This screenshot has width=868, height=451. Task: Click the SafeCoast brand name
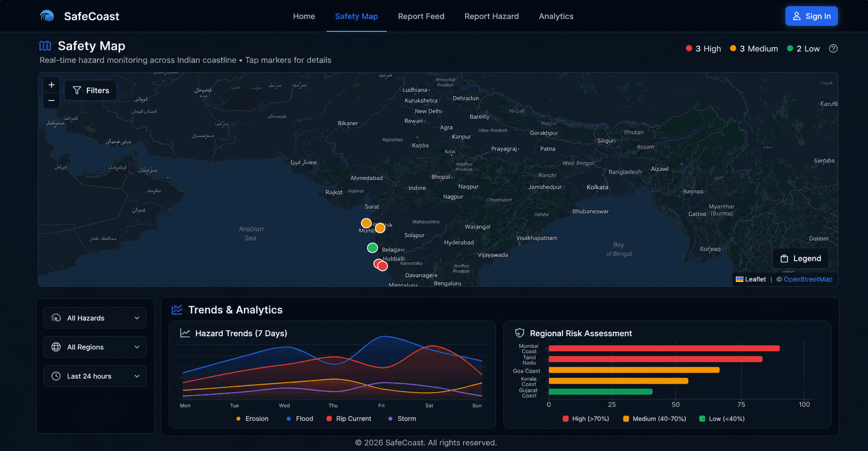(x=92, y=16)
